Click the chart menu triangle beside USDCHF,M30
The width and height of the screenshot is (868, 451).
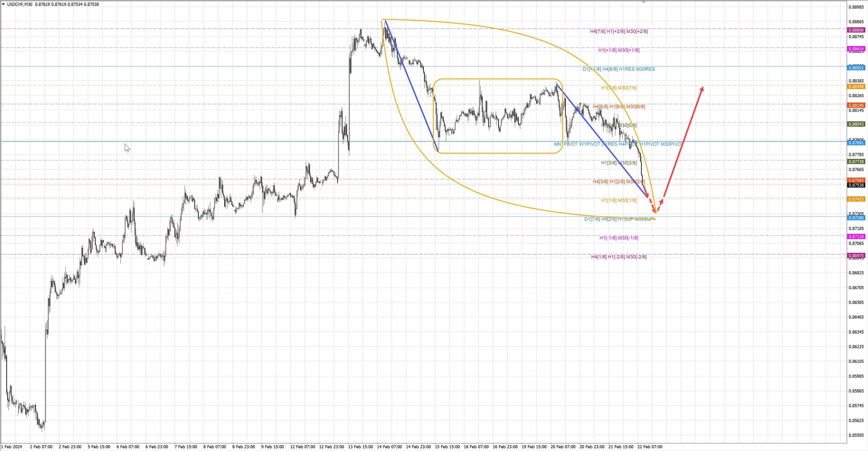tap(3, 4)
